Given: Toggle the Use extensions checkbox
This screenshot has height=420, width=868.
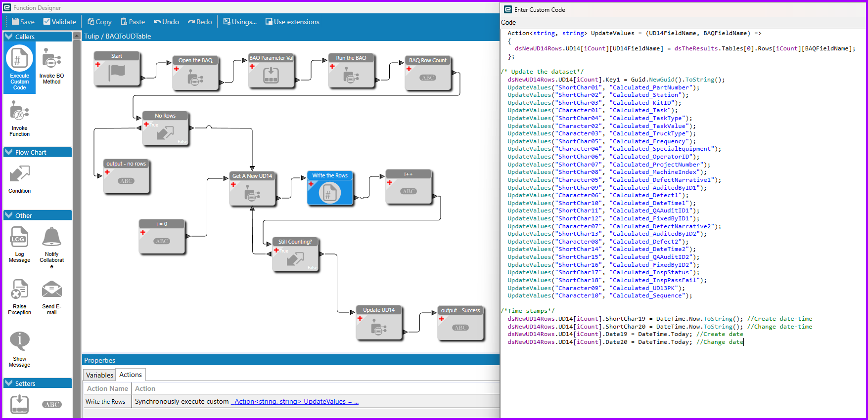Looking at the screenshot, I should click(269, 22).
